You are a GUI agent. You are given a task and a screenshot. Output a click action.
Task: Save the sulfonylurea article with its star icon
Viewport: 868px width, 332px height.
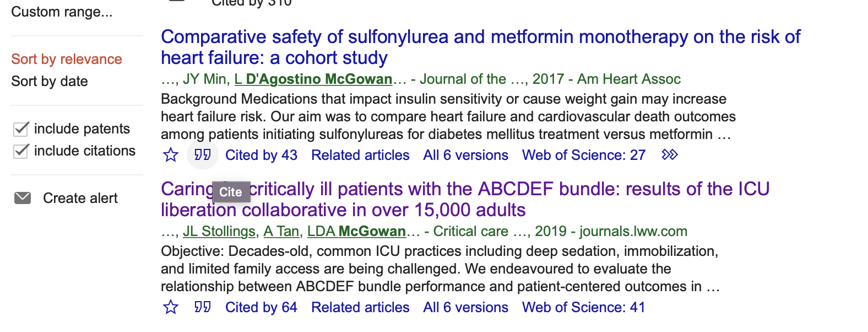point(171,155)
